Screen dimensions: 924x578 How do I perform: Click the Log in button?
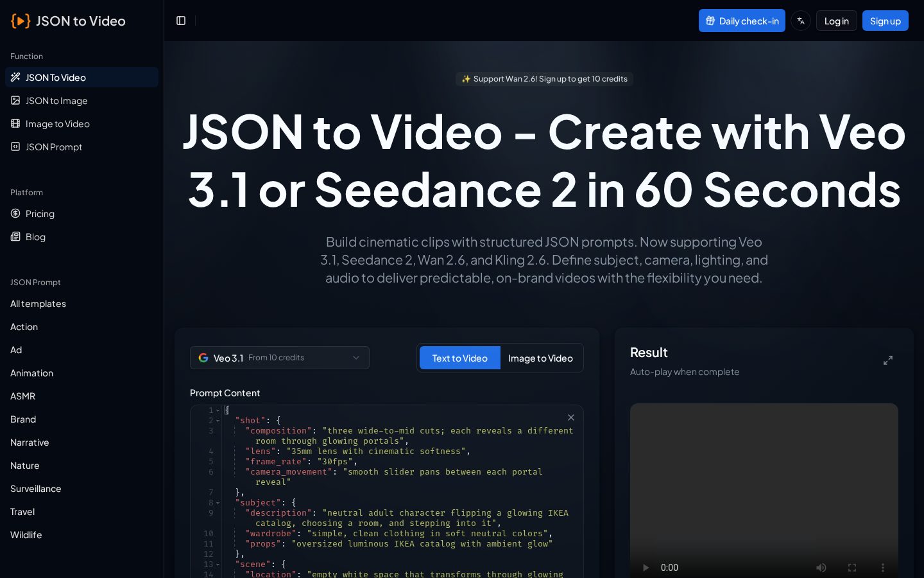[836, 21]
